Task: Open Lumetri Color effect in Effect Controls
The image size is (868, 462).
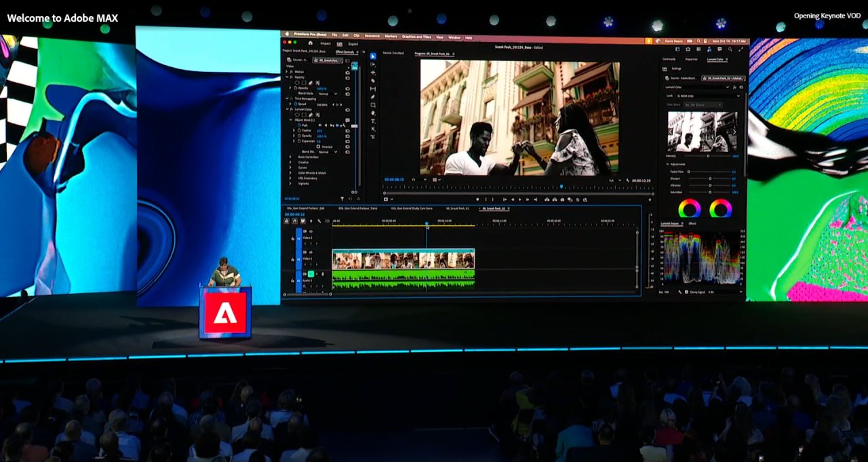Action: pyautogui.click(x=304, y=109)
